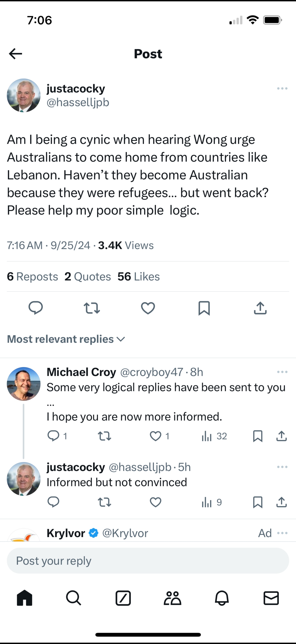
Task: Repost justacocky's post
Action: pyautogui.click(x=92, y=309)
